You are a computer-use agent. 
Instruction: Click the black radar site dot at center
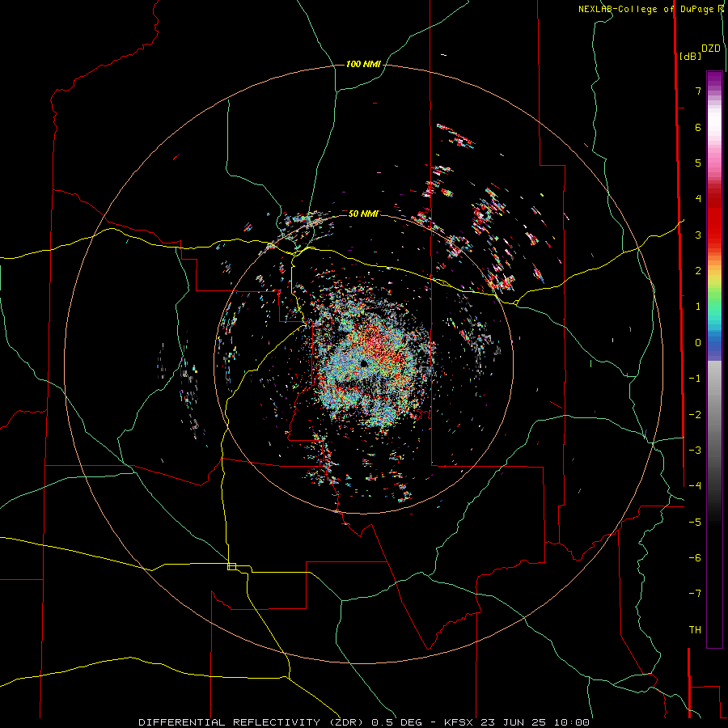click(x=363, y=363)
